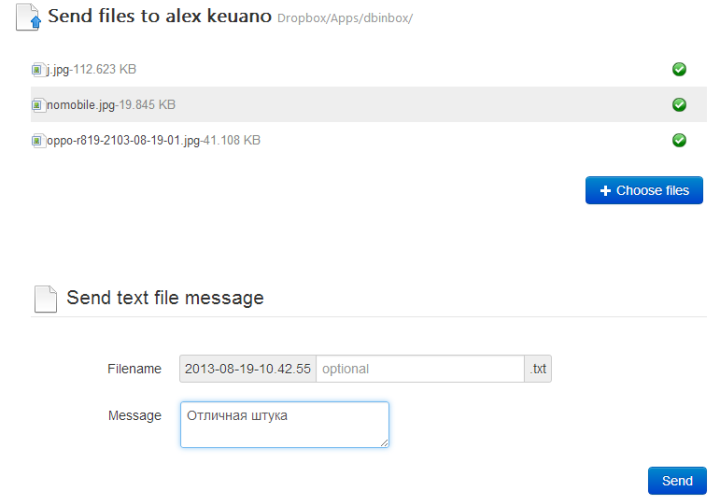Click the 2013-08-19-10.42.55 filename prefix
The width and height of the screenshot is (720, 500).
(247, 369)
